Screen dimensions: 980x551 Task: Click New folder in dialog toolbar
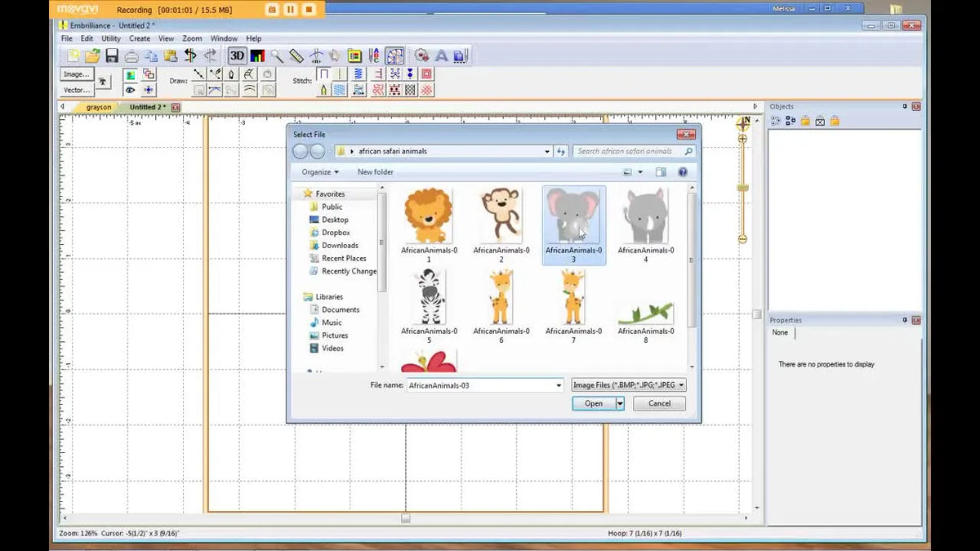coord(375,172)
